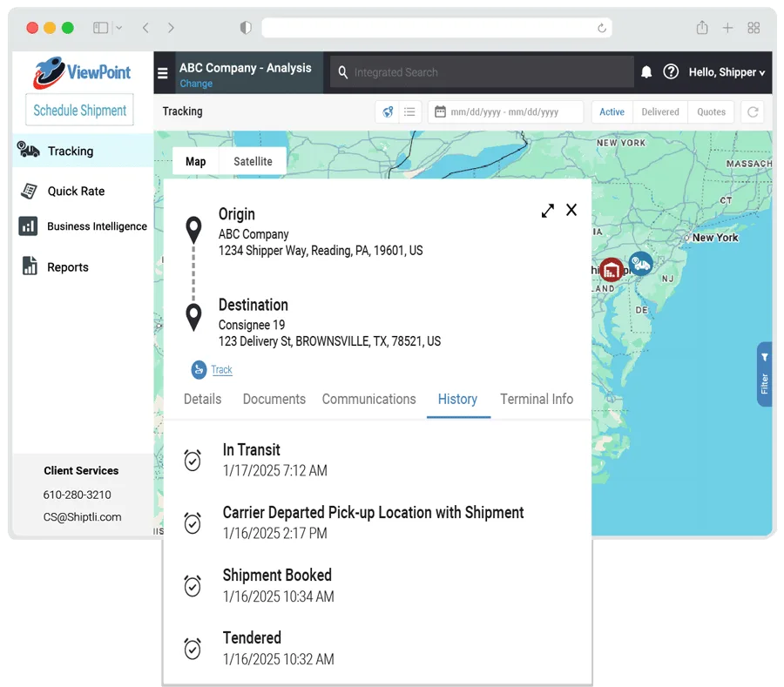Reload the page from the address bar
The width and height of the screenshot is (784, 687).
[x=601, y=28]
